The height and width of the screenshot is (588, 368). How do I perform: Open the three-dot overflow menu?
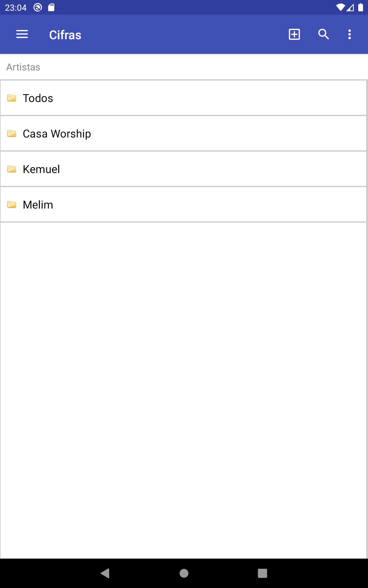(x=350, y=34)
